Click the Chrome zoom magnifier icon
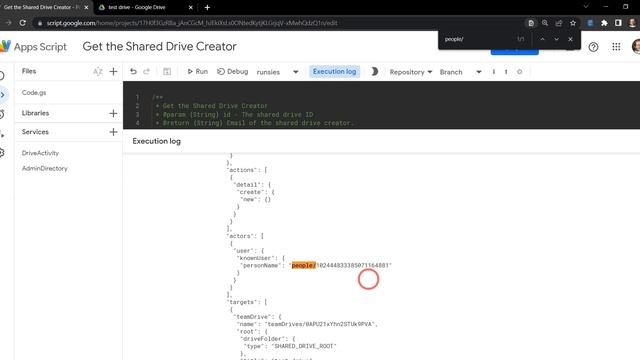640x360 pixels. (545, 23)
